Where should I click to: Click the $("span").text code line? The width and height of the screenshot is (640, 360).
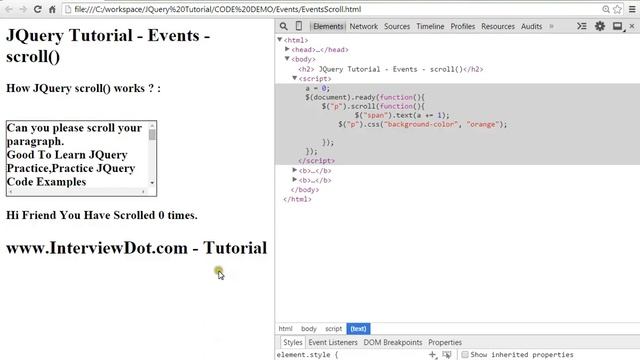402,115
